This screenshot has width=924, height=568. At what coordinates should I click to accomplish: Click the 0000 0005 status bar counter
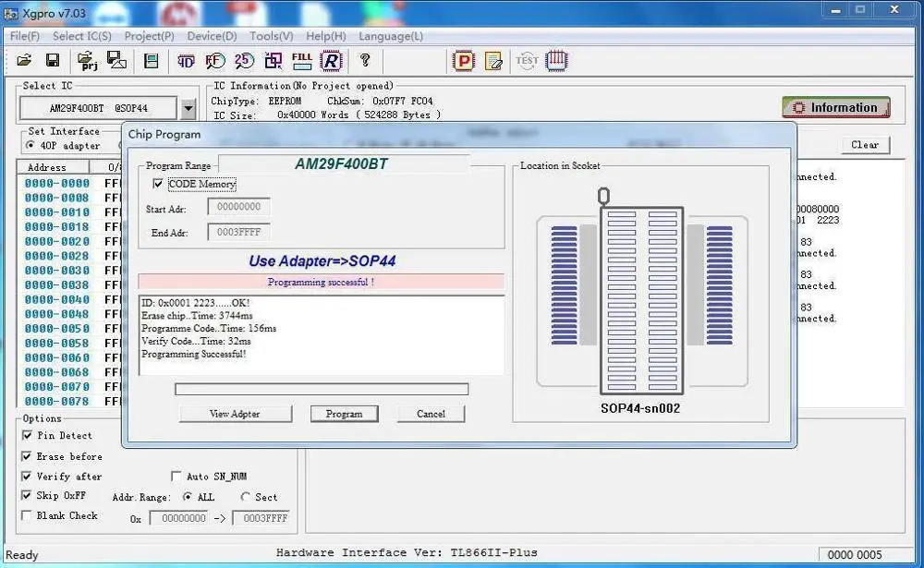(855, 554)
